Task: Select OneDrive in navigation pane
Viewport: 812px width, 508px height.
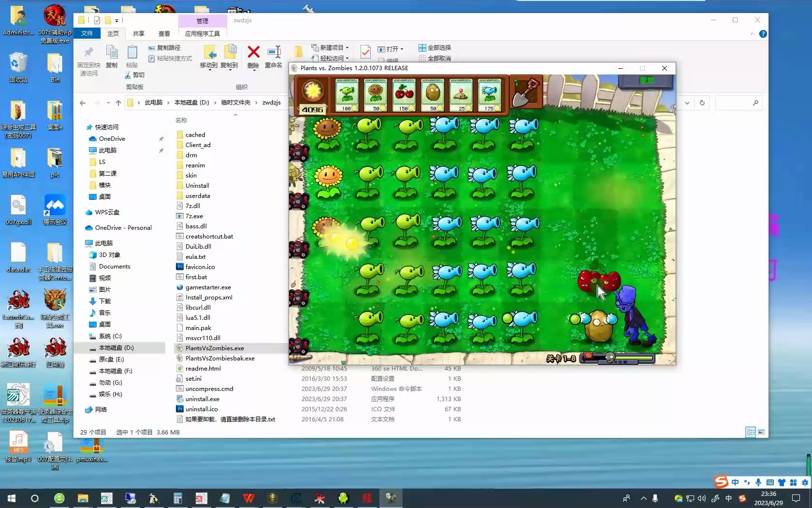Action: (112, 139)
